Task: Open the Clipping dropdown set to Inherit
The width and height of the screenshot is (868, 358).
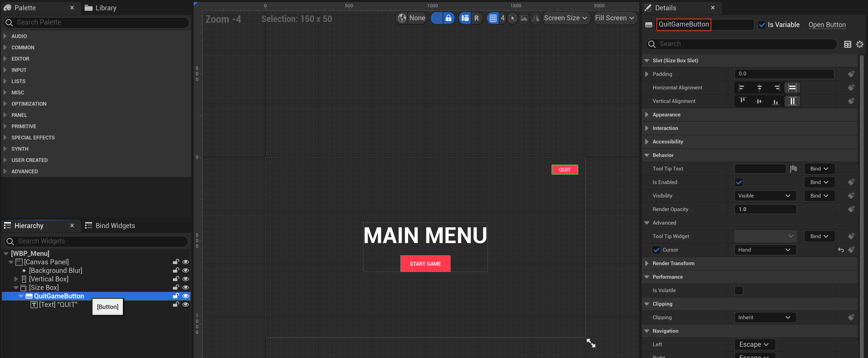Action: point(765,317)
